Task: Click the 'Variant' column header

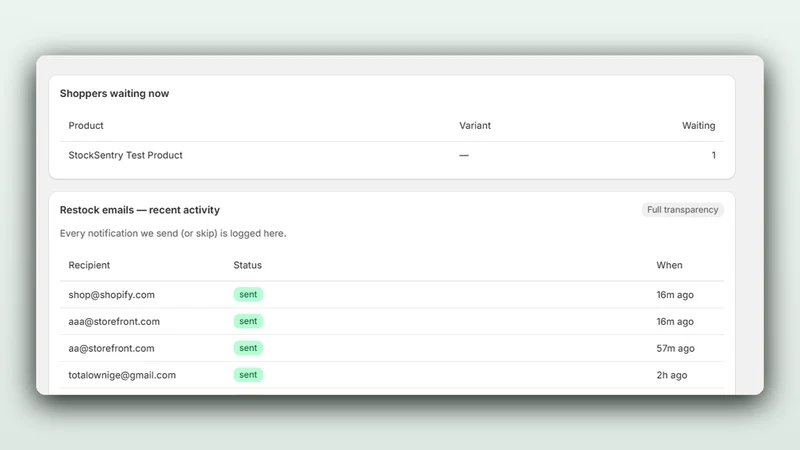Action: pyautogui.click(x=474, y=126)
